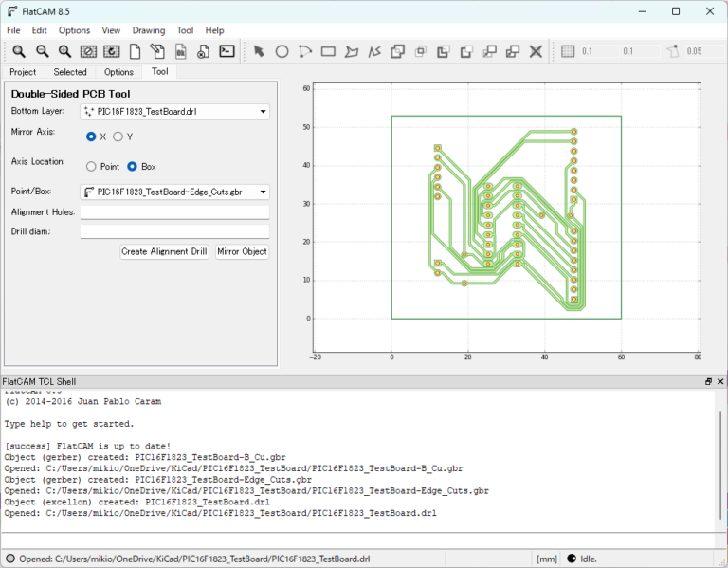Click the Delete object toolbar icon
Viewport: 728px width, 568px height.
[x=204, y=51]
